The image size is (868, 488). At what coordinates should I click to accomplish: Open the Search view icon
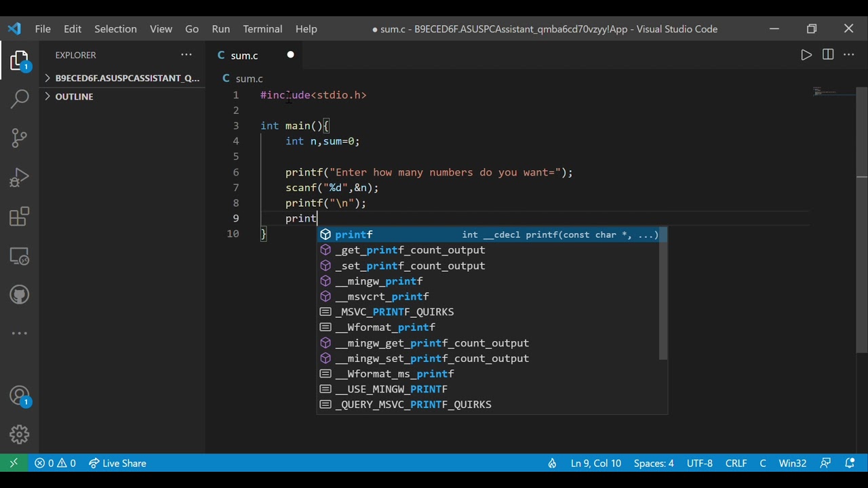pyautogui.click(x=20, y=99)
